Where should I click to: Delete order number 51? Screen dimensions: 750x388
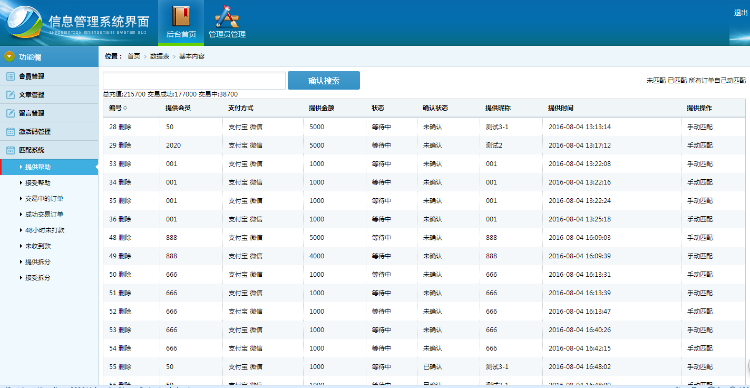125,293
